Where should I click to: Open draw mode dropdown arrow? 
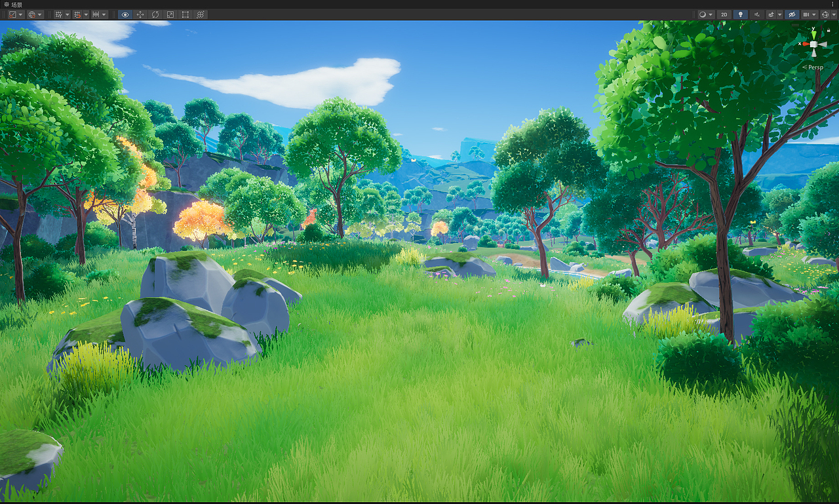click(711, 14)
